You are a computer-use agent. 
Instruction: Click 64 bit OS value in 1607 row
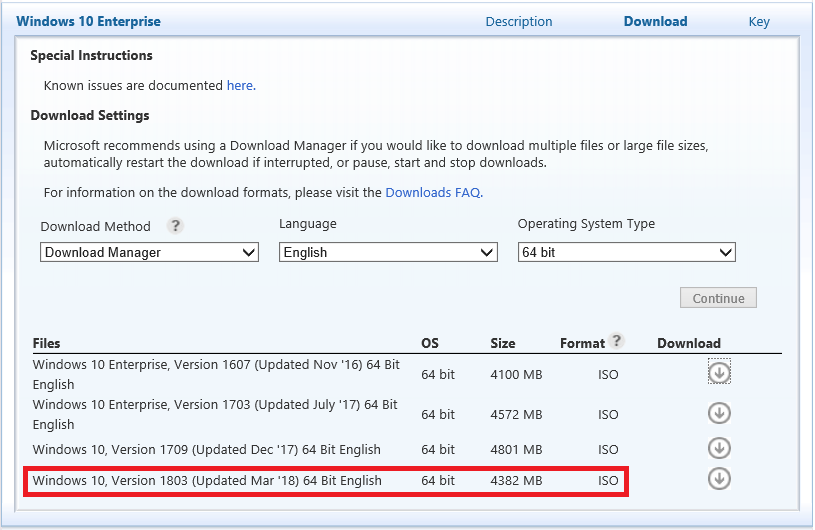(438, 375)
